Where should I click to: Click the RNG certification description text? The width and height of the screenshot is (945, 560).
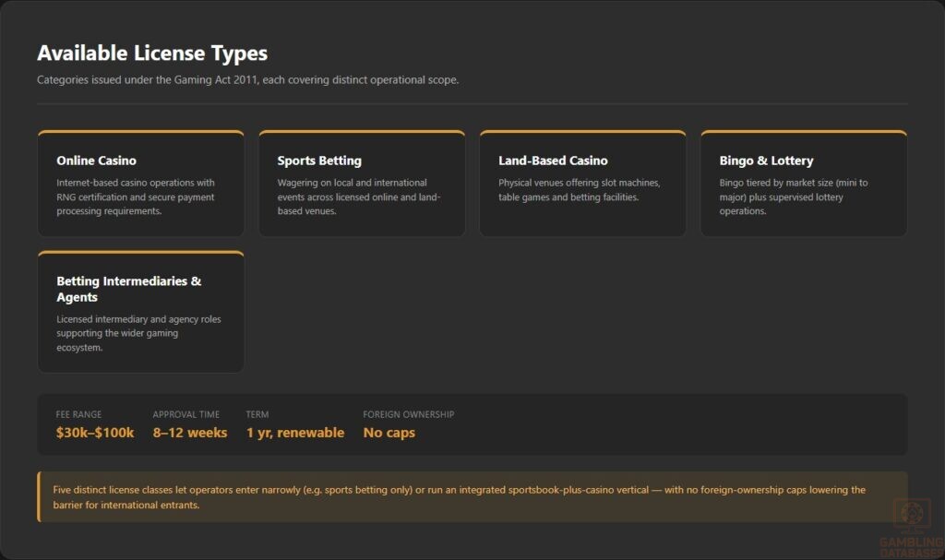(136, 197)
